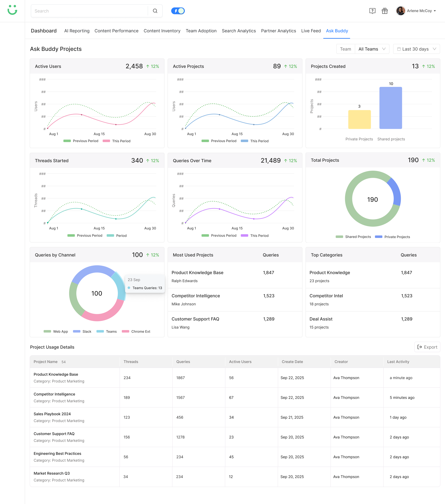Click the Export button
Screen dimensions: 445x504
(427, 347)
